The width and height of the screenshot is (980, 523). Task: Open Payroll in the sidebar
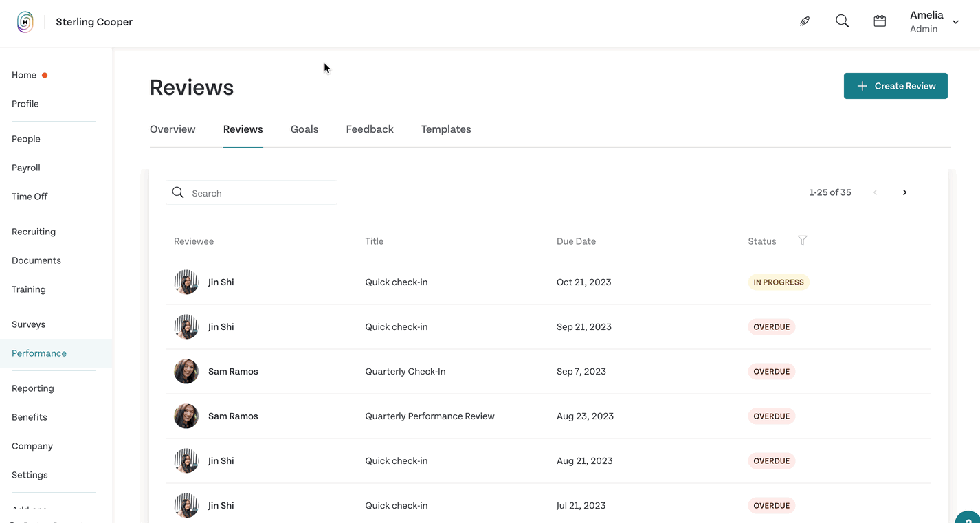point(26,168)
